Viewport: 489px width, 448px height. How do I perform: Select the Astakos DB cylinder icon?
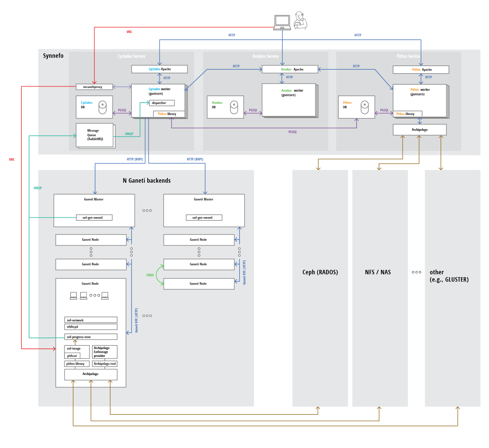pos(234,107)
